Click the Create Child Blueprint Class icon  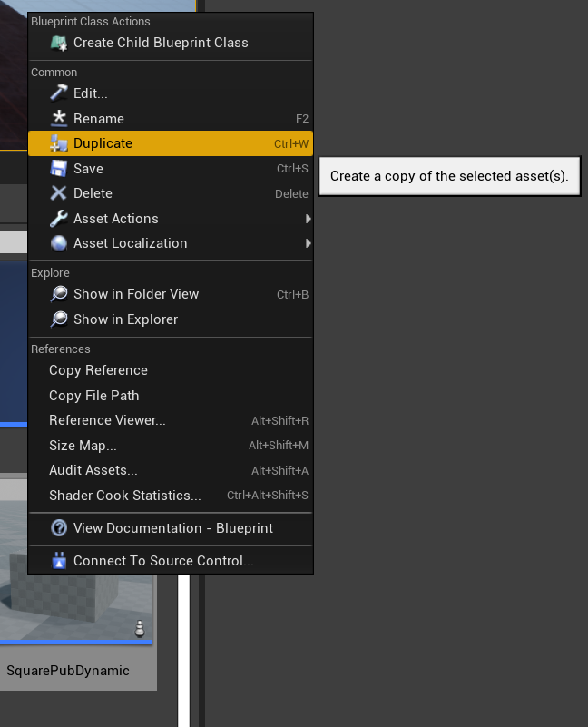59,44
